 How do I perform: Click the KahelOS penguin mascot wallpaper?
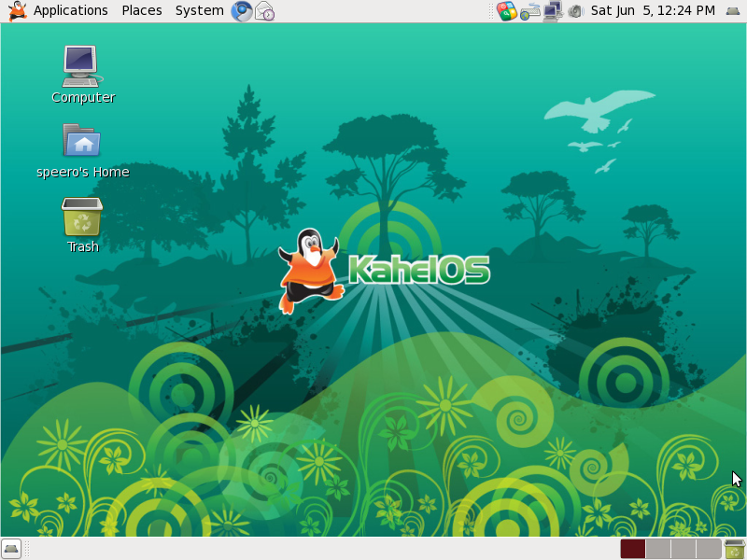pos(308,271)
